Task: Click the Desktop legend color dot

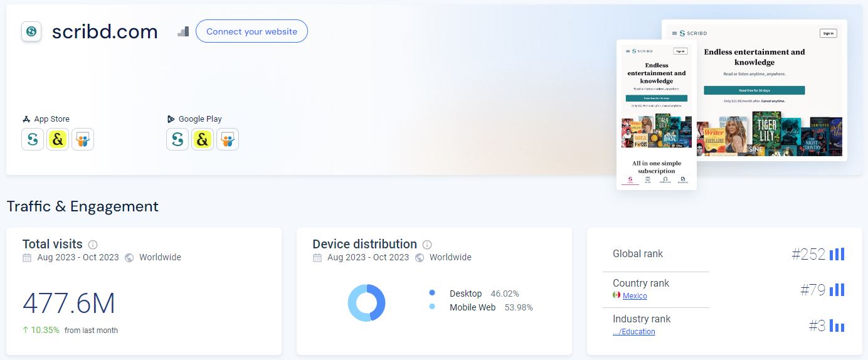Action: pos(432,294)
